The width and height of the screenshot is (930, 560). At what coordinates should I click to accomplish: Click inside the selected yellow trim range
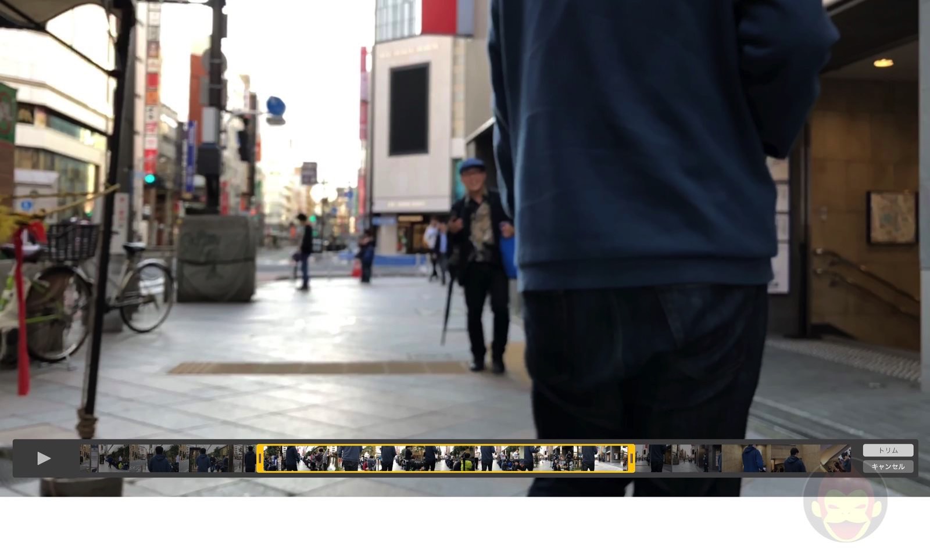click(446, 458)
